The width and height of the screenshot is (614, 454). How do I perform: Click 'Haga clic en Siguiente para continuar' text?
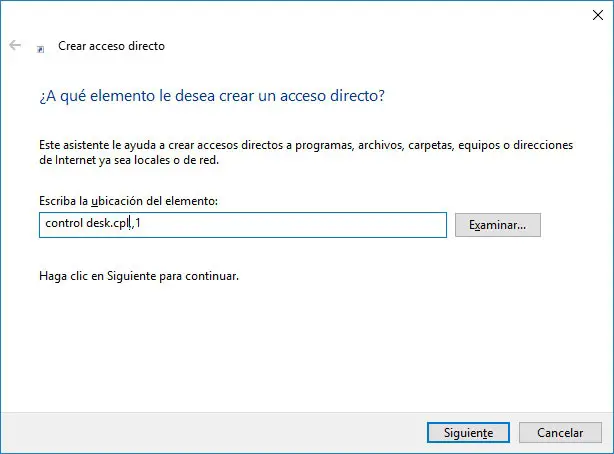(138, 275)
